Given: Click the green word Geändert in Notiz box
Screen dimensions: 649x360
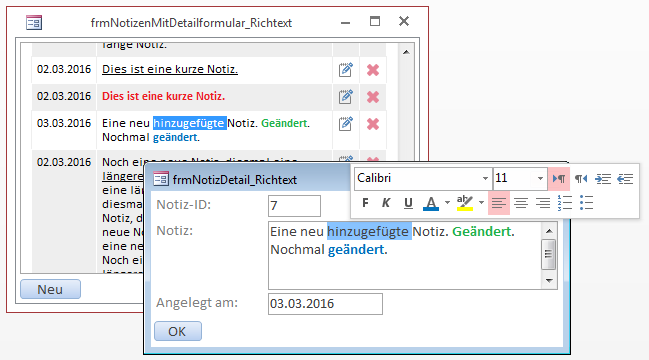Looking at the screenshot, I should coord(481,232).
